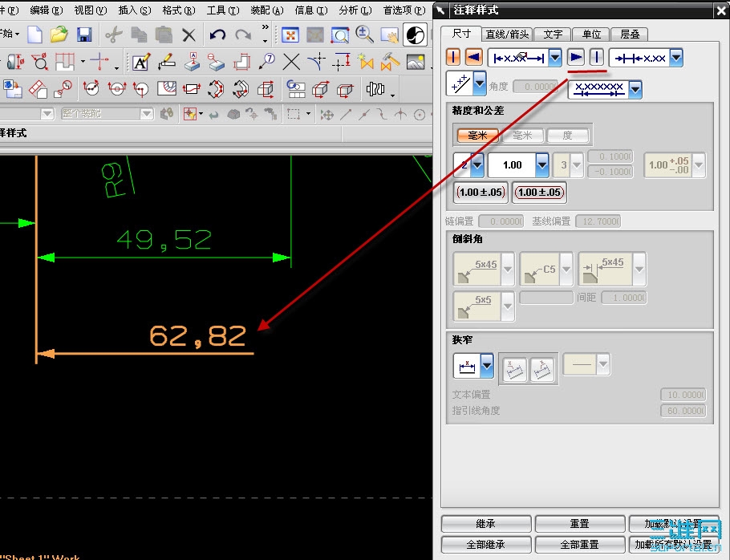The width and height of the screenshot is (730, 560).
Task: Open x.xxxxxx text orientation dropdown
Action: pos(635,89)
